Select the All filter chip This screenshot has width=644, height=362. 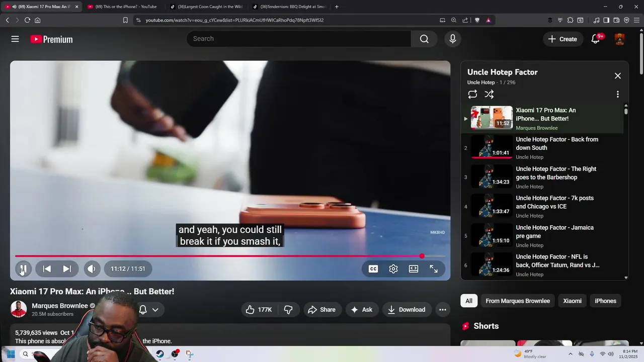[469, 301]
